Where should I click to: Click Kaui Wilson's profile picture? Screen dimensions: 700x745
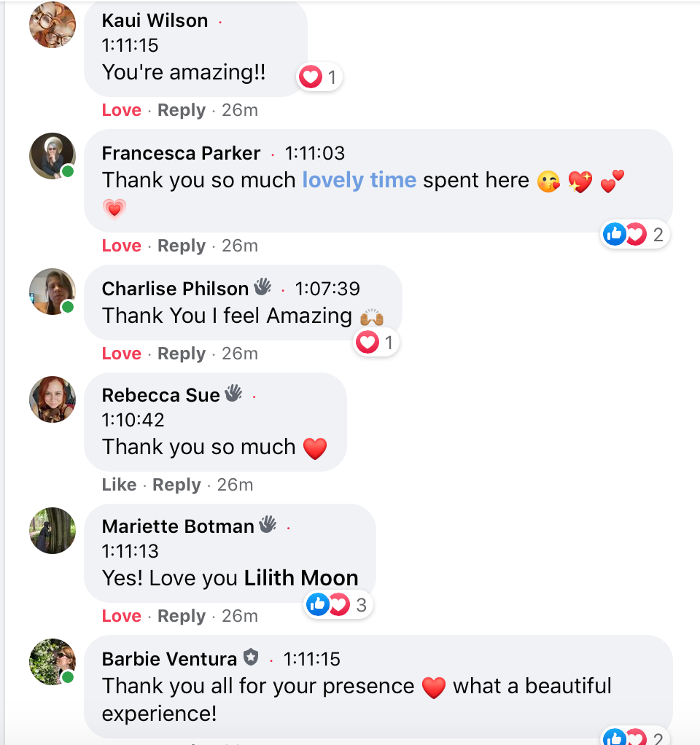(x=52, y=25)
